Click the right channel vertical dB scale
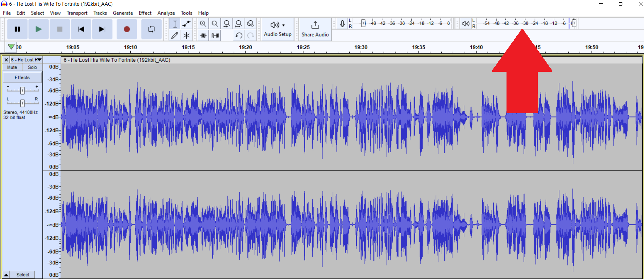This screenshot has width=644, height=279. tap(52, 224)
